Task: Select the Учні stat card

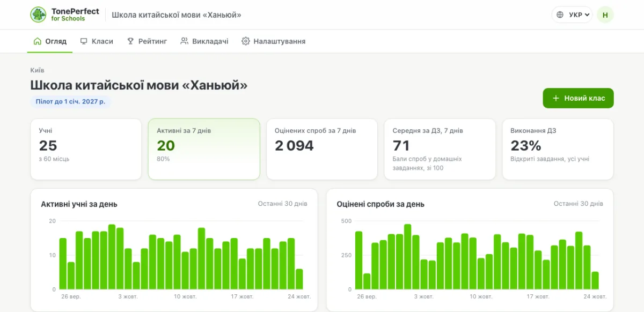Action: point(86,149)
